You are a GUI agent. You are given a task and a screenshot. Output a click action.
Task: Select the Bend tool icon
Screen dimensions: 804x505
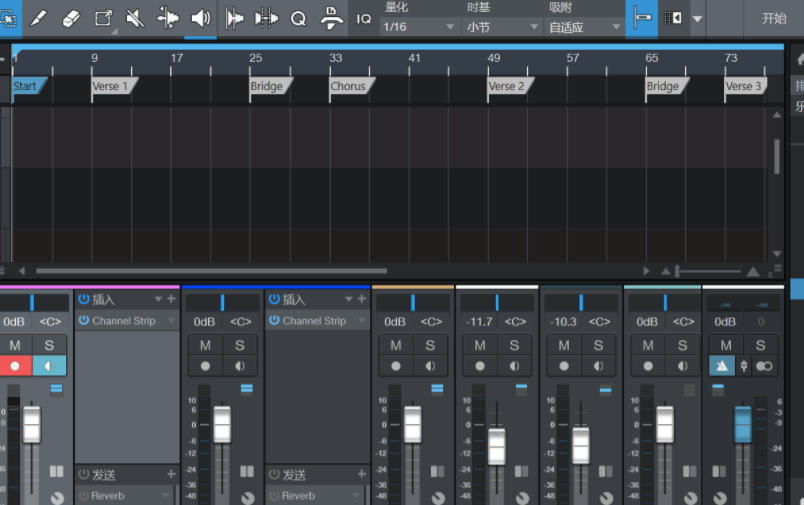pos(167,18)
